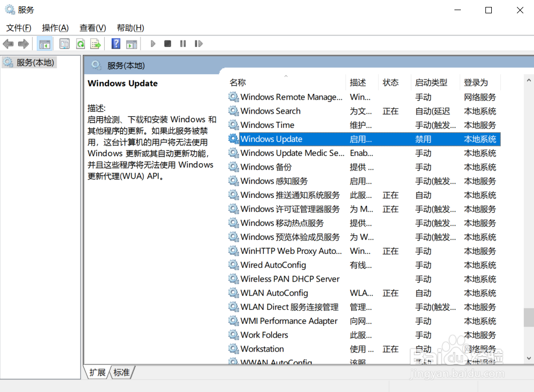Select Wireless PAN DHCP Server service
534x392 pixels.
[x=364, y=279]
